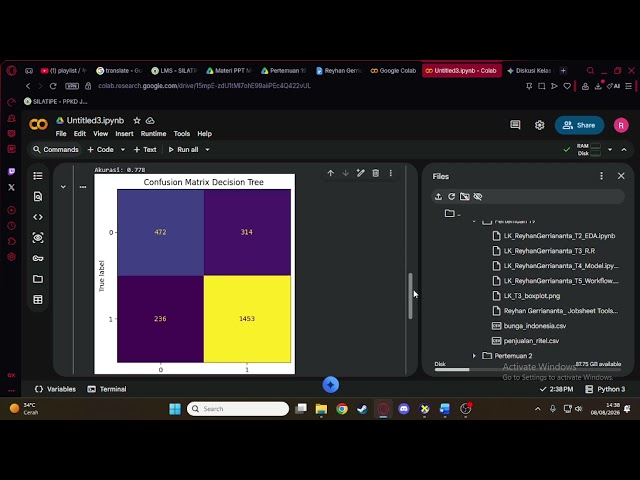Move cell down with the down arrow
Image resolution: width=640 pixels, height=480 pixels.
(346, 173)
